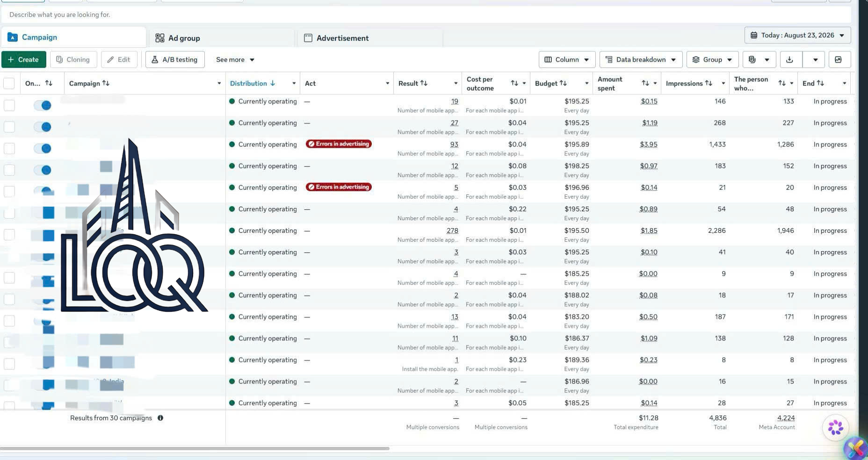Click the $198.25 budget cell
The height and width of the screenshot is (460, 868).
(x=577, y=166)
